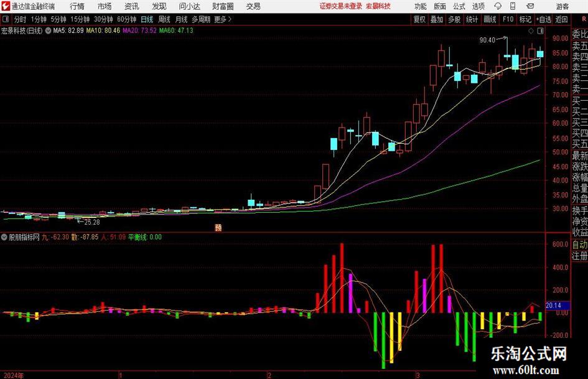Click the 平衡线: 0.00 indicator value

point(145,237)
